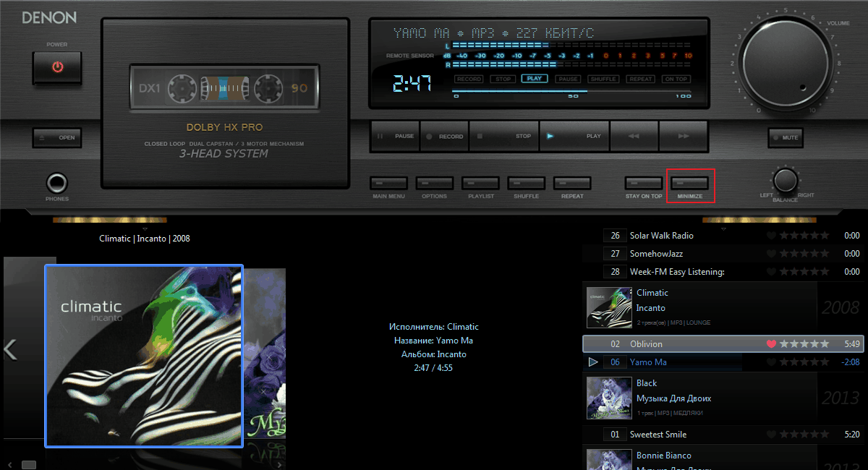This screenshot has width=868, height=470.
Task: Rate Solar Walk Radio five stars
Action: pos(825,236)
